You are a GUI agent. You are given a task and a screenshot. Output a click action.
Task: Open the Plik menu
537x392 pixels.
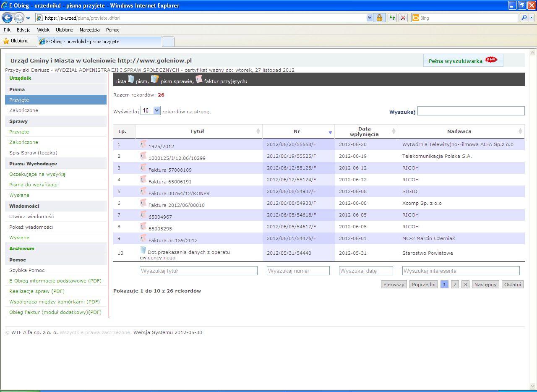tap(7, 30)
